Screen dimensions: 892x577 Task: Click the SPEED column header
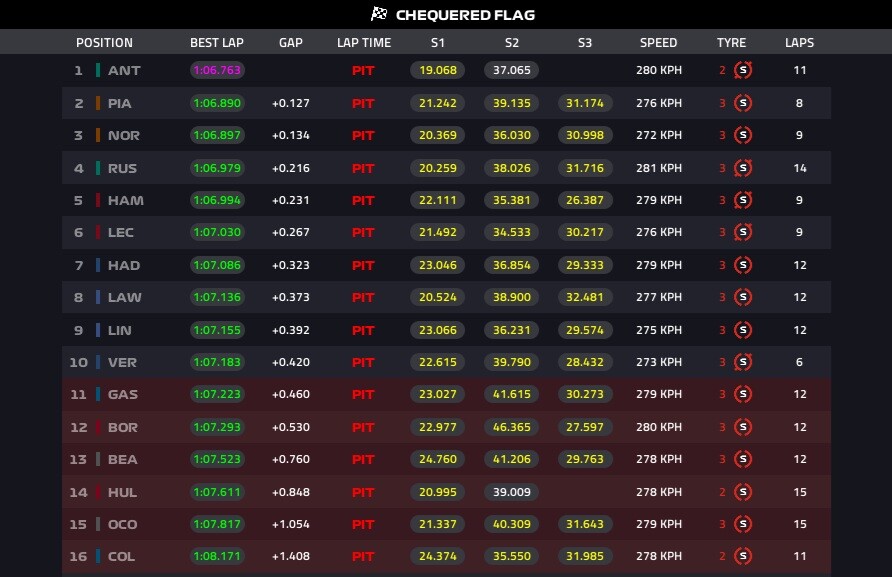(658, 43)
